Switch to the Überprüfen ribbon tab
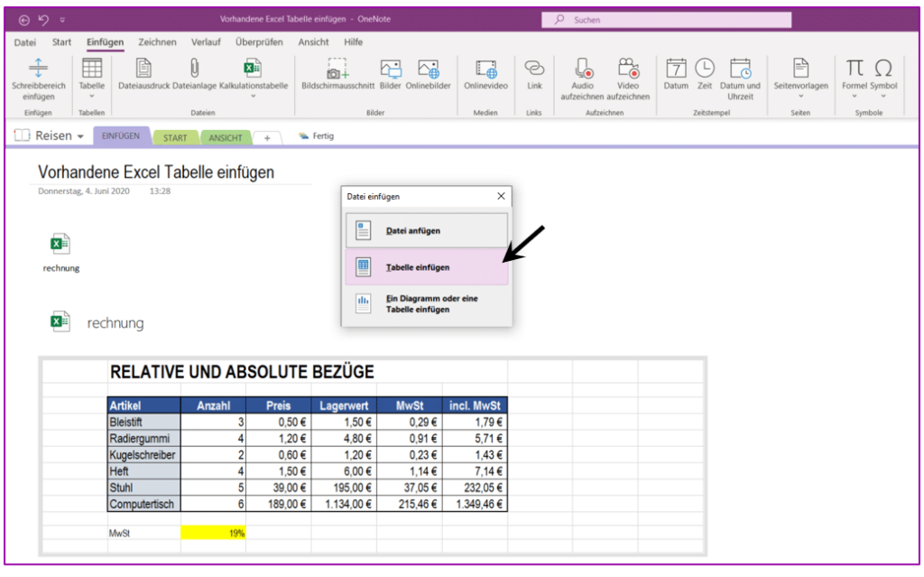 point(259,42)
